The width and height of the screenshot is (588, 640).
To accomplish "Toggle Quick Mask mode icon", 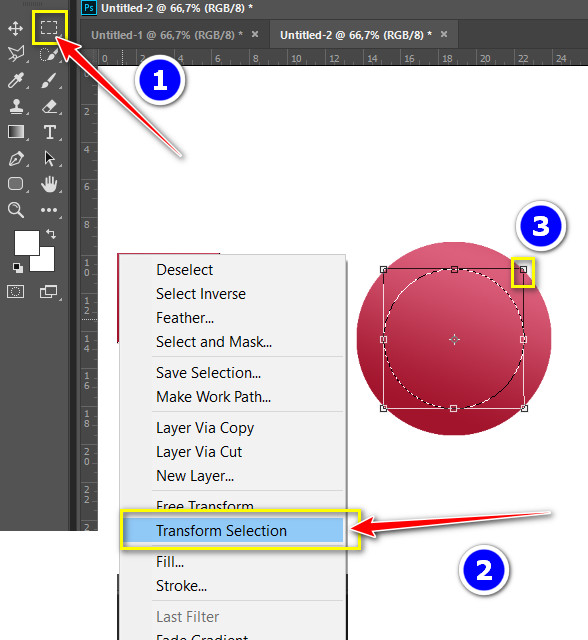I will (x=16, y=291).
